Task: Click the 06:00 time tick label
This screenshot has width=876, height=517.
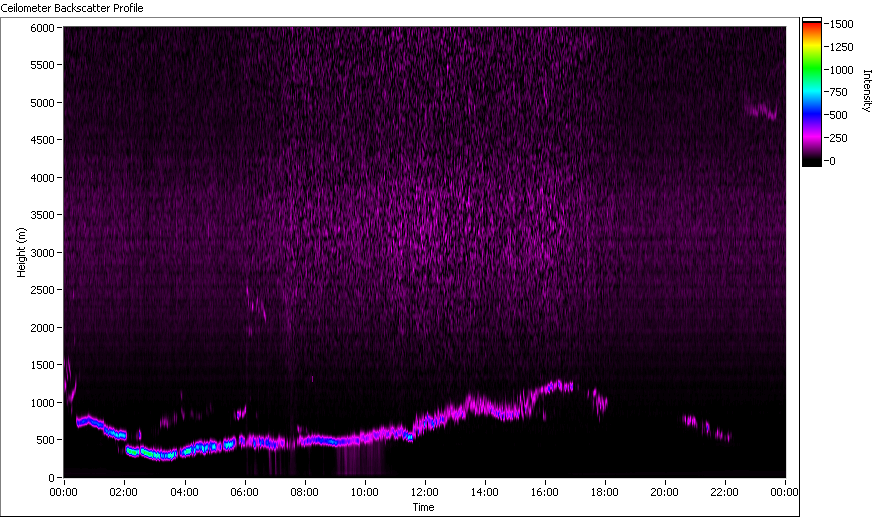Action: coord(245,492)
